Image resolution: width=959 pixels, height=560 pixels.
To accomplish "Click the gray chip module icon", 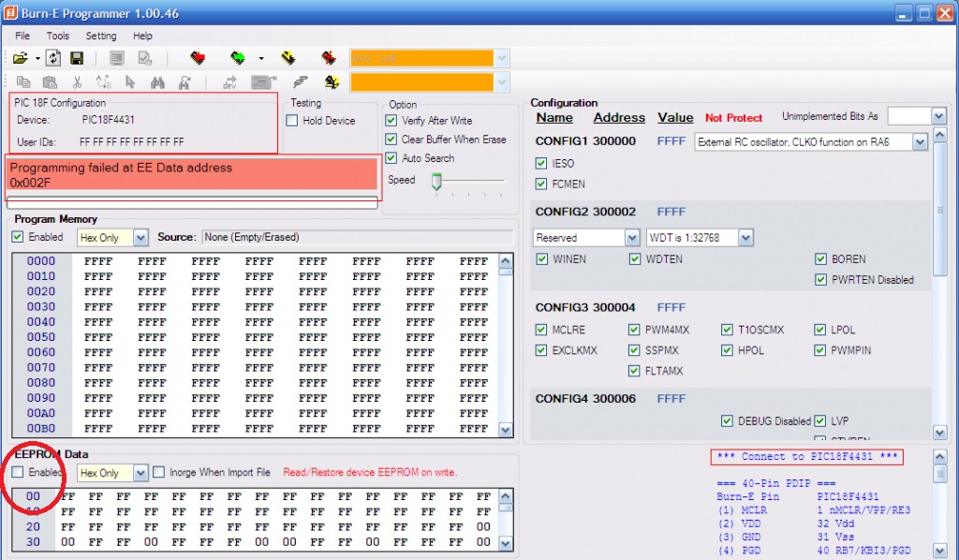I will tap(263, 81).
